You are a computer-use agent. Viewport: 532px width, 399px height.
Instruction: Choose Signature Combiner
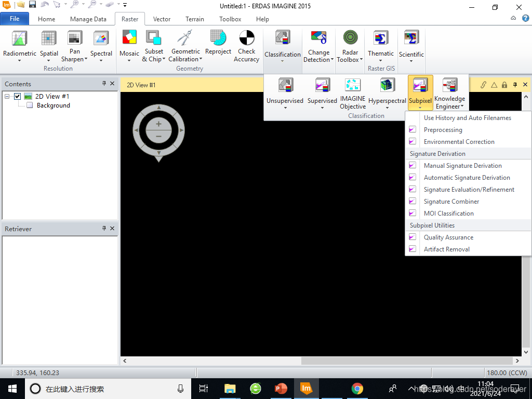[468, 201]
